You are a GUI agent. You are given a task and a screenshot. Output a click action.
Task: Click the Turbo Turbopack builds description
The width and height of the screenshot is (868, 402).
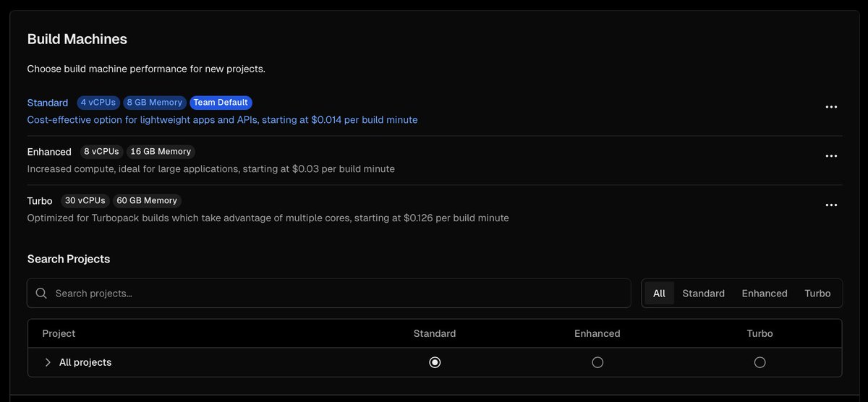(268, 218)
